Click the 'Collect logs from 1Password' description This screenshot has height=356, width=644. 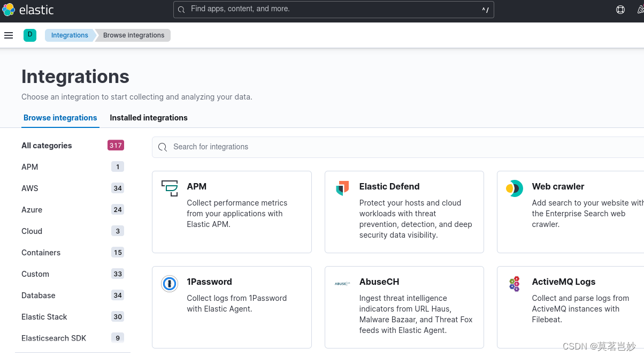[x=236, y=304]
